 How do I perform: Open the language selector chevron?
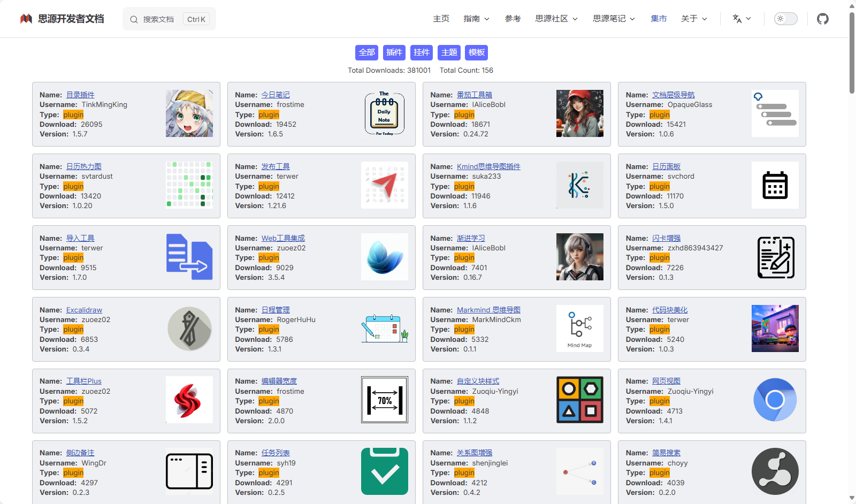click(x=748, y=19)
